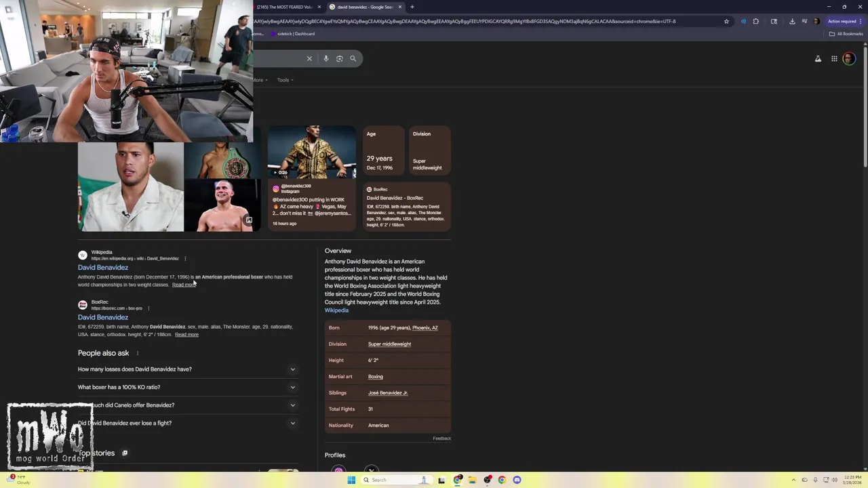The height and width of the screenshot is (488, 868).
Task: Open Chrome extensions puzzle icon
Action: tap(756, 21)
